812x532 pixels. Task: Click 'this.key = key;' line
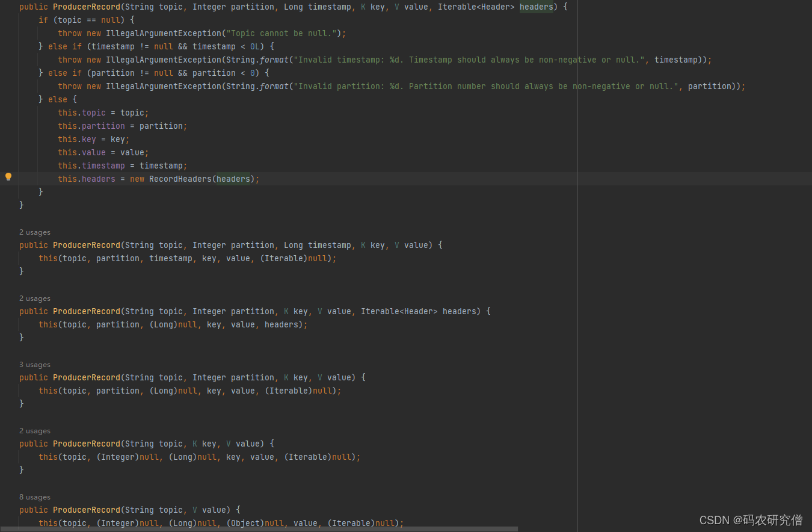94,139
